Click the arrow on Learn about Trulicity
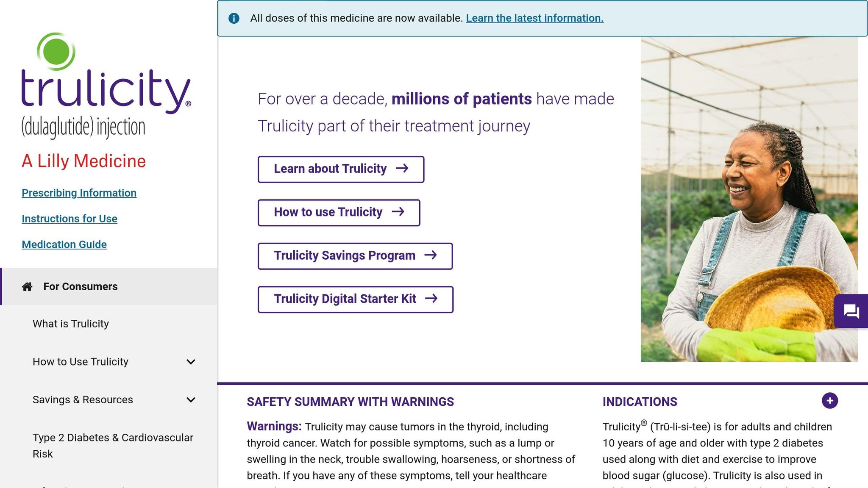 [x=402, y=169]
